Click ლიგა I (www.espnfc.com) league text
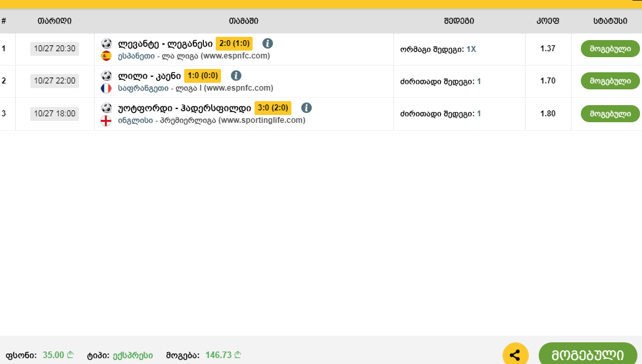This screenshot has height=364, width=642. 224,88
